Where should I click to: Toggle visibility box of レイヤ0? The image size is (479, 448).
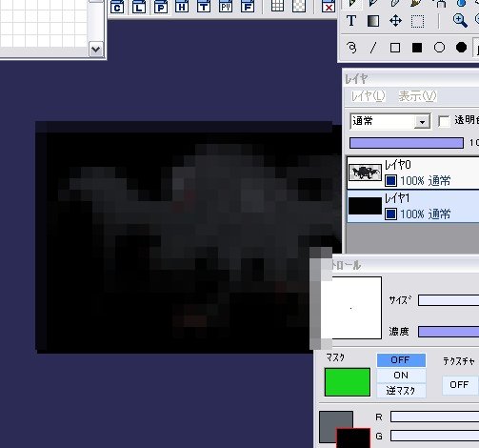coord(390,181)
